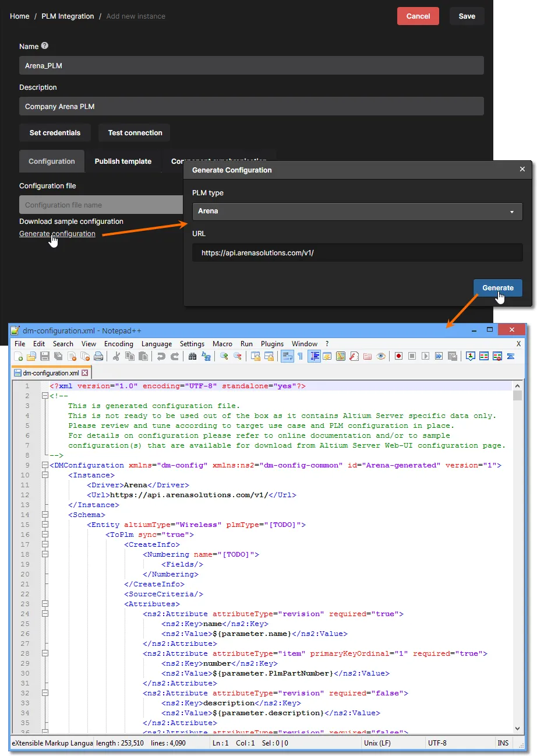Click the Configuration file name field
537x756 pixels.
(x=101, y=205)
